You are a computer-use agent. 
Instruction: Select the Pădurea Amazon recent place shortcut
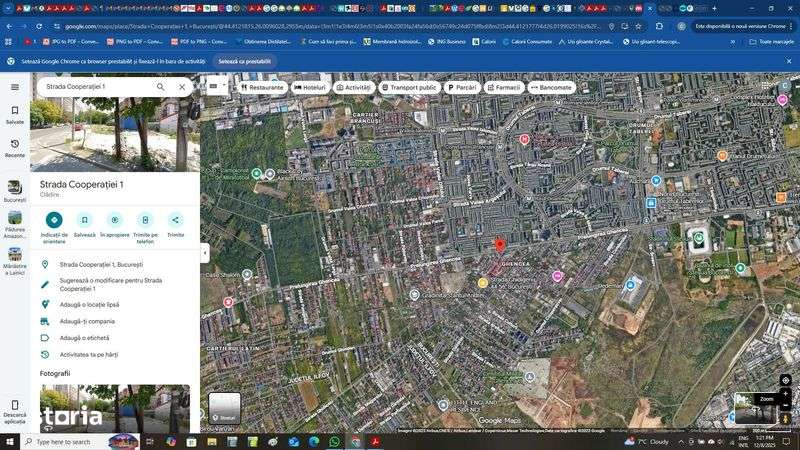point(15,224)
